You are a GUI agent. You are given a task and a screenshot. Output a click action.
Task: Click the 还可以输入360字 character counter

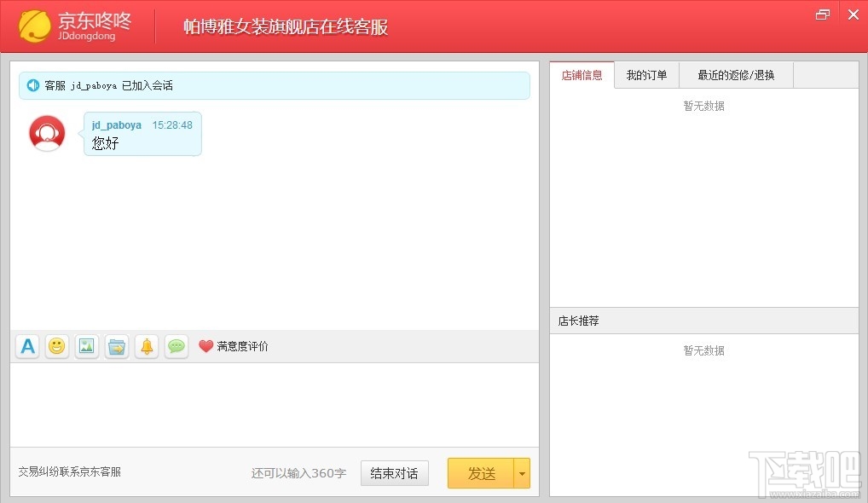[299, 473]
